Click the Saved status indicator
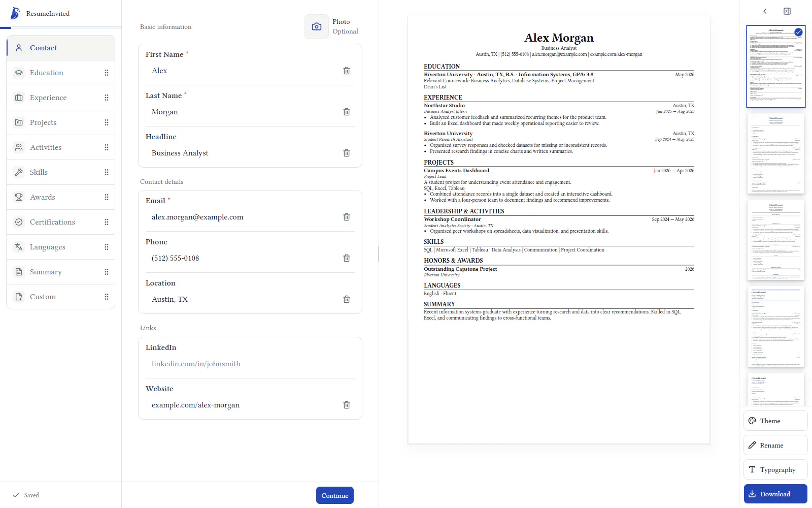This screenshot has height=508, width=812. coord(26,495)
